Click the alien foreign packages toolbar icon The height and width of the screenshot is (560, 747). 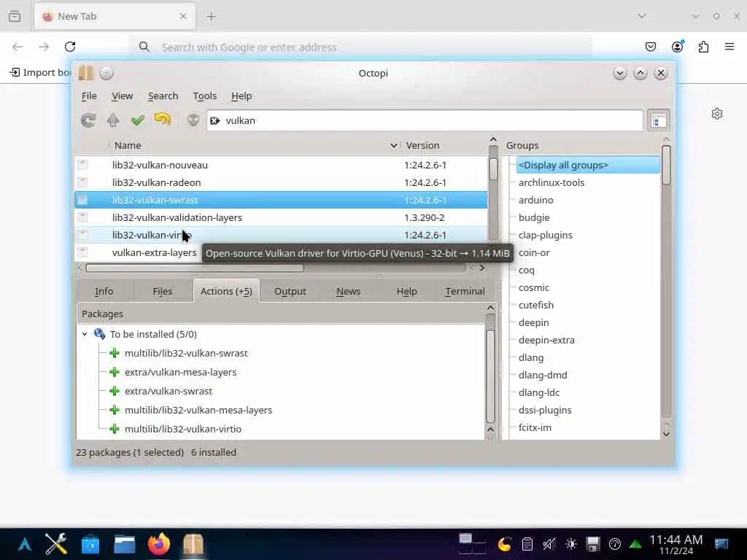(x=193, y=120)
